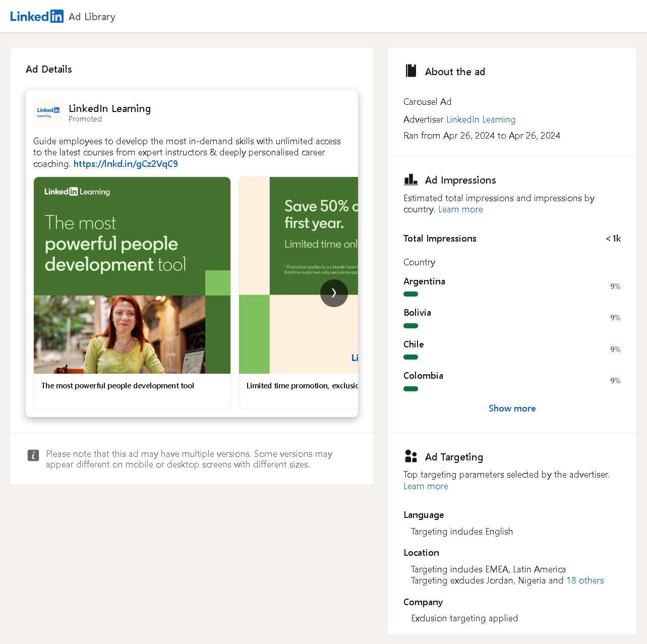
Task: Click the Ad Library text in the top bar
Action: click(92, 17)
